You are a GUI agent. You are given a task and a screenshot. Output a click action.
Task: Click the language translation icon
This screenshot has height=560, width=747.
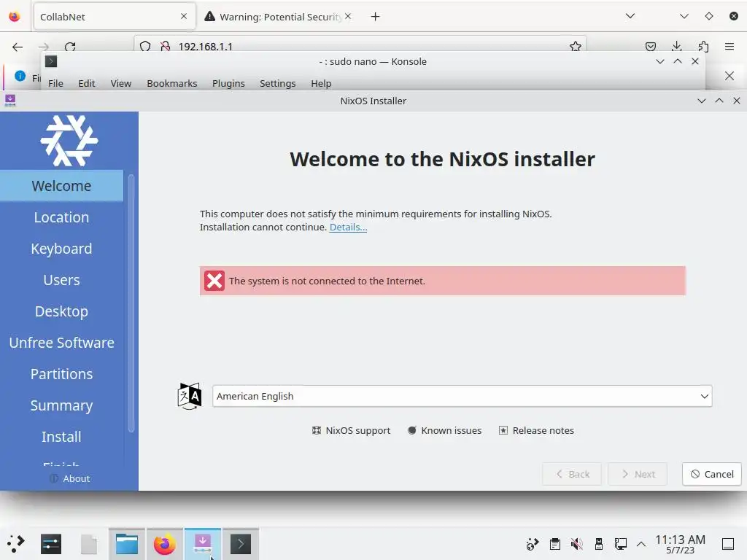click(189, 396)
